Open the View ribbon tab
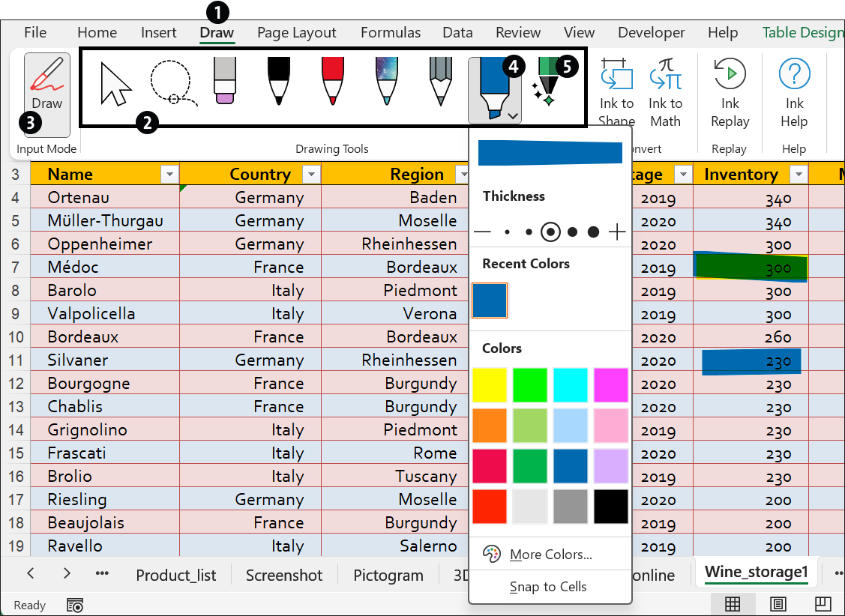This screenshot has width=845, height=616. (579, 32)
